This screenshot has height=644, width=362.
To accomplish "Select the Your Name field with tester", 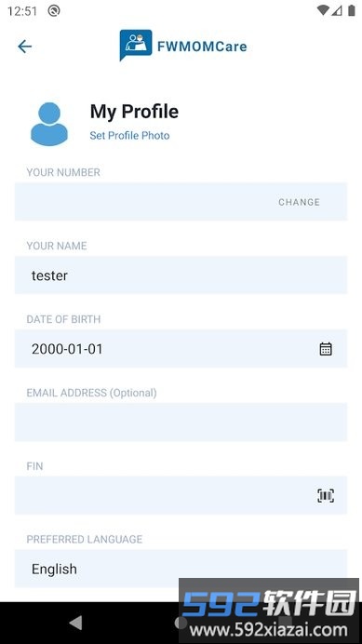I will coord(181,275).
